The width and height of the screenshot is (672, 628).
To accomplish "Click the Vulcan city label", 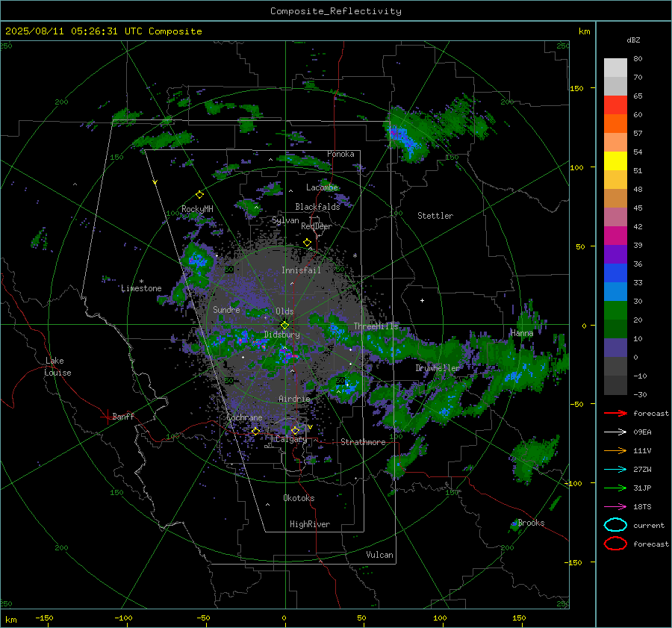I will point(380,555).
